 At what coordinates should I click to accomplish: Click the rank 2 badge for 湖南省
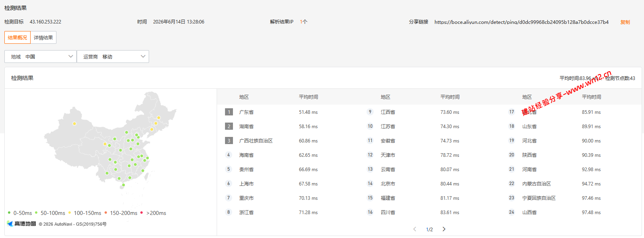(x=229, y=126)
